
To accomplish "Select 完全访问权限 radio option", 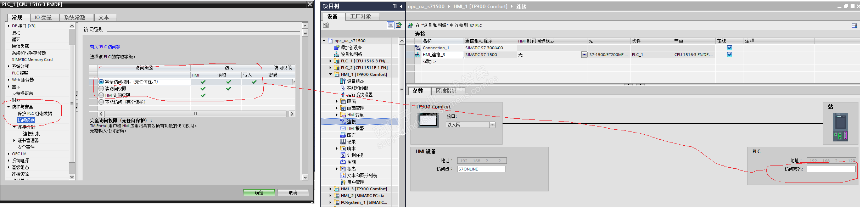I will point(101,82).
